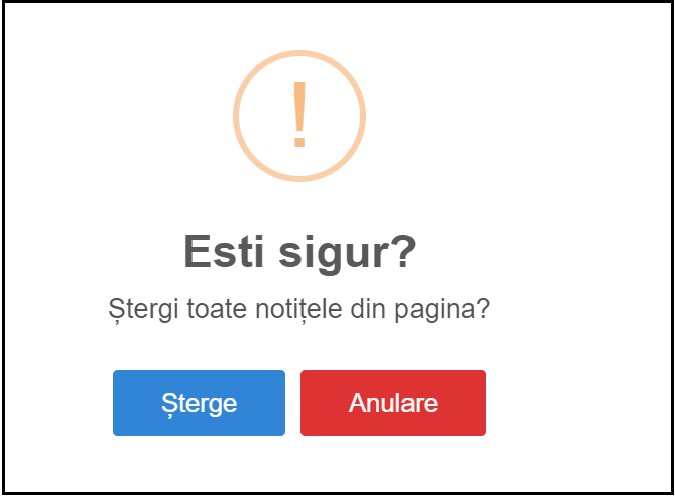Click the word 'Ștergi' in the message
The width and height of the screenshot is (675, 496).
coord(143,310)
